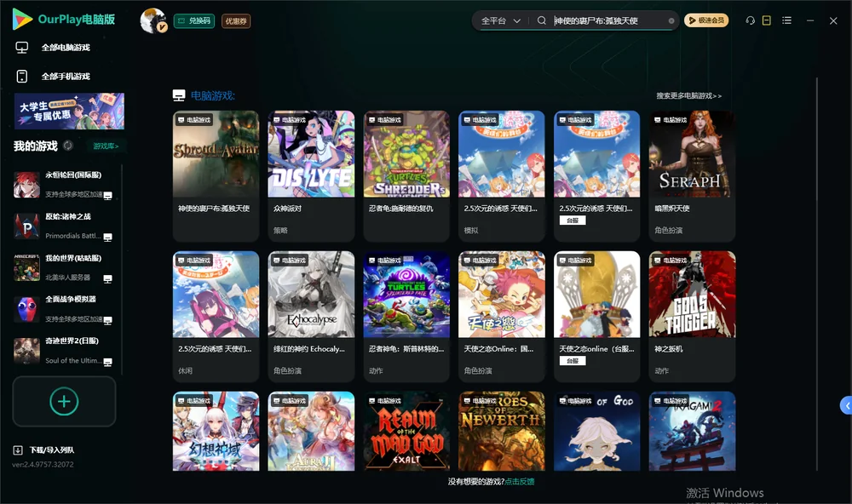Click the 优惠券 coupon button
Image resolution: width=852 pixels, height=504 pixels.
point(236,21)
